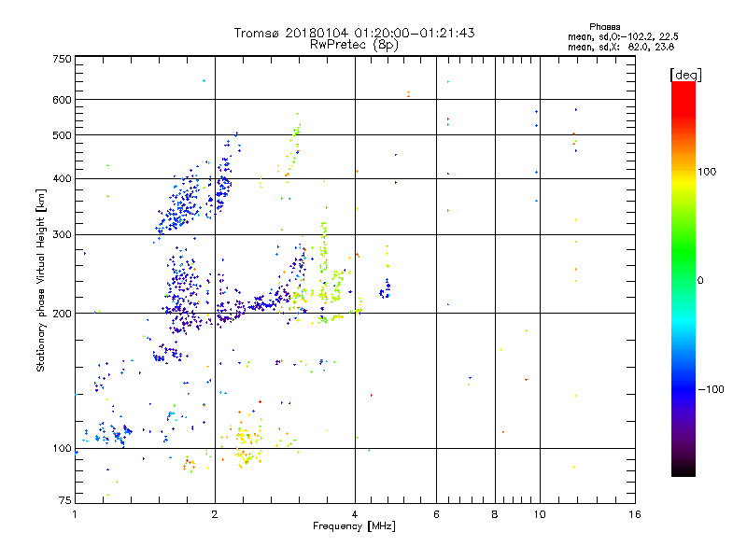Click the colorbar label '100'
The height and width of the screenshot is (560, 747).
707,172
